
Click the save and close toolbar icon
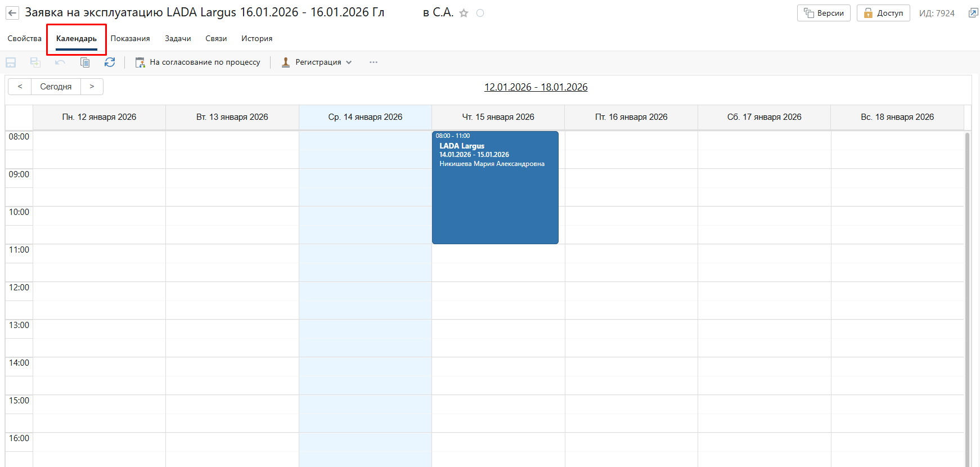[35, 62]
